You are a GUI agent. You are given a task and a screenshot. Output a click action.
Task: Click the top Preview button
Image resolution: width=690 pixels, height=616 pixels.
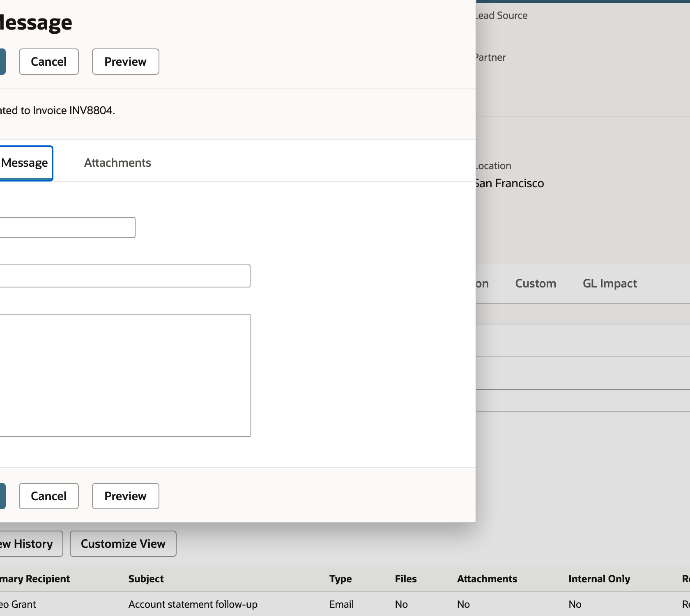[126, 62]
